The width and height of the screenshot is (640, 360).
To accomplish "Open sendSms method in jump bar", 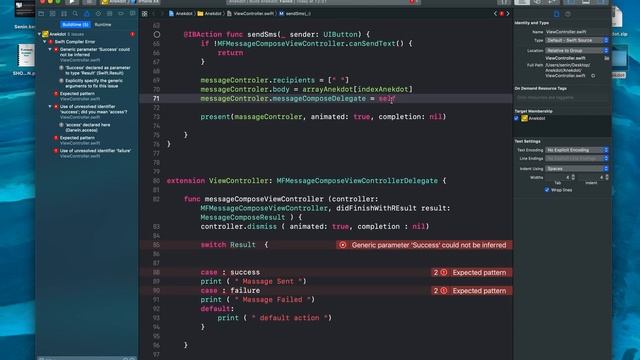I will click(x=295, y=13).
